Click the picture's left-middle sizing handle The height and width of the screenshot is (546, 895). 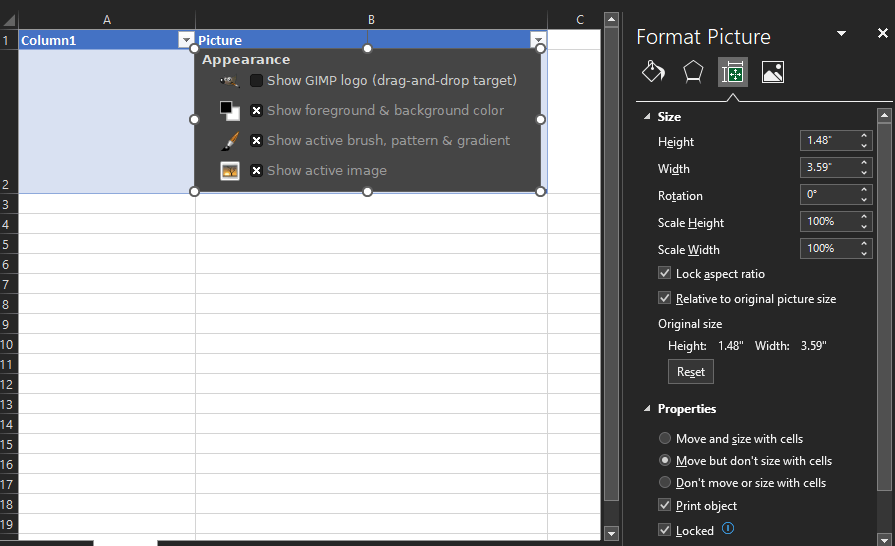(194, 119)
